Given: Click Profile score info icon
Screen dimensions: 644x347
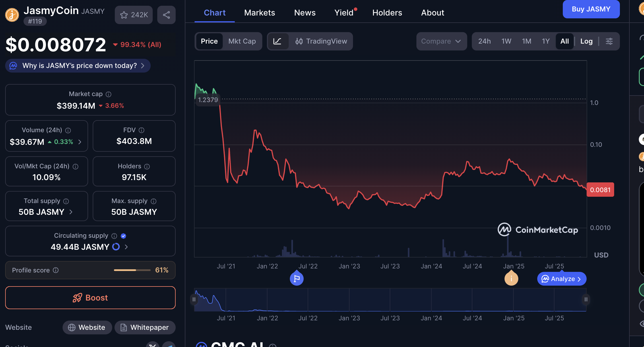Looking at the screenshot, I should coord(56,270).
